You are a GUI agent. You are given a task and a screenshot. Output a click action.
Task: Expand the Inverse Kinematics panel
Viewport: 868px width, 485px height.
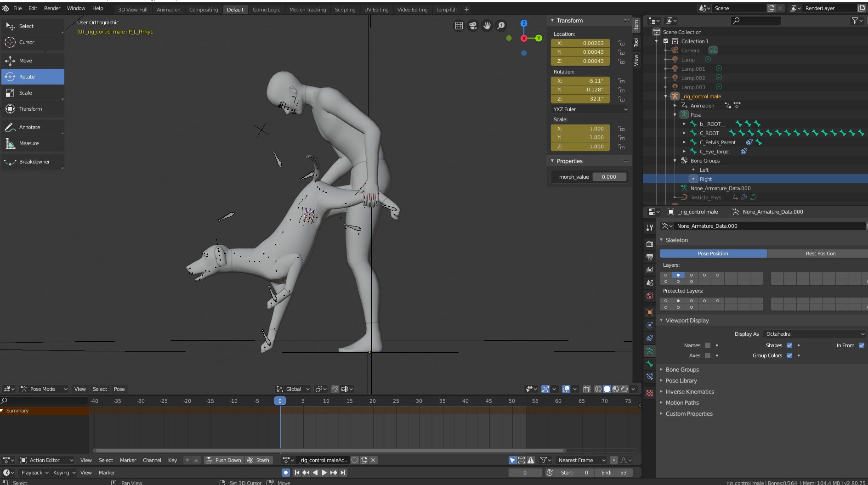(689, 392)
